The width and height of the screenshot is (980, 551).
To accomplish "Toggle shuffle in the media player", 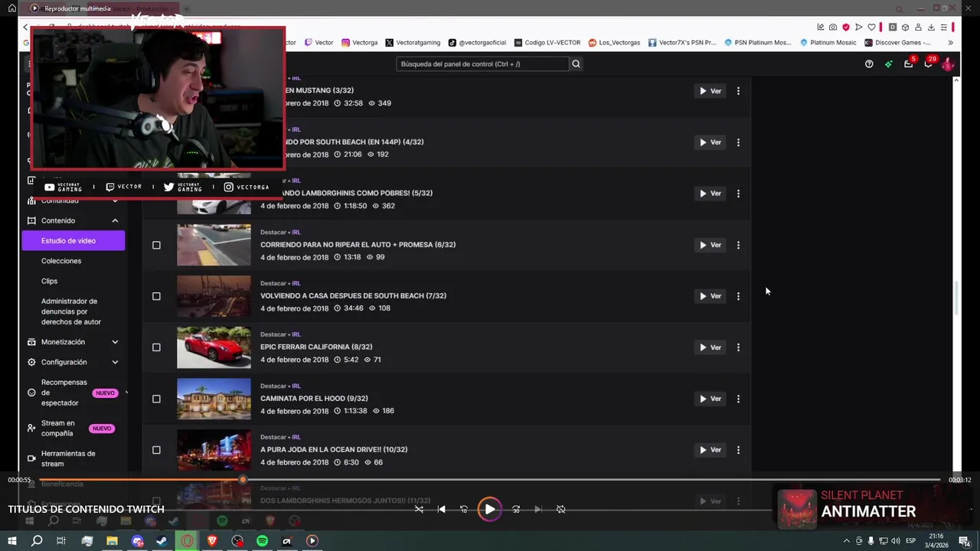I will (419, 509).
